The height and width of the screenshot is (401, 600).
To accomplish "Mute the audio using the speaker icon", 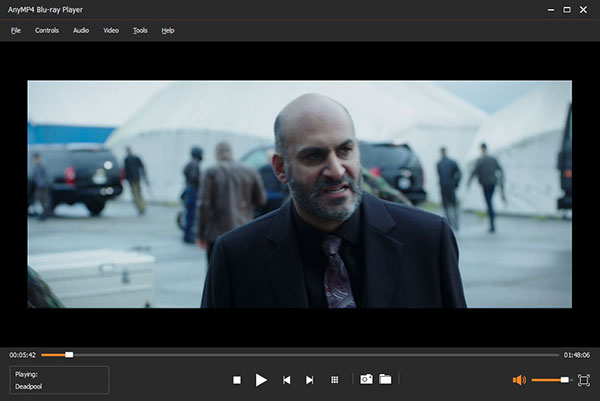I will point(519,380).
